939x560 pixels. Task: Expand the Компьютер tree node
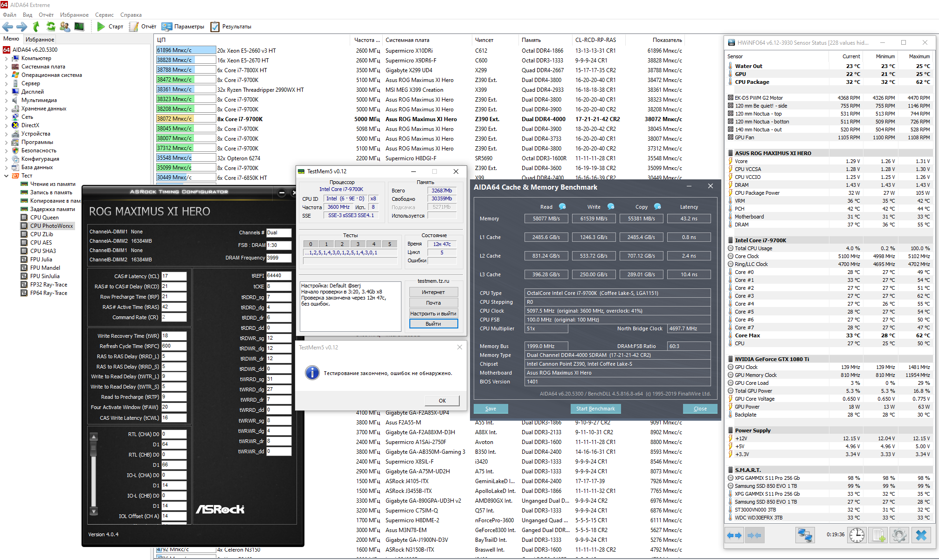click(x=6, y=58)
